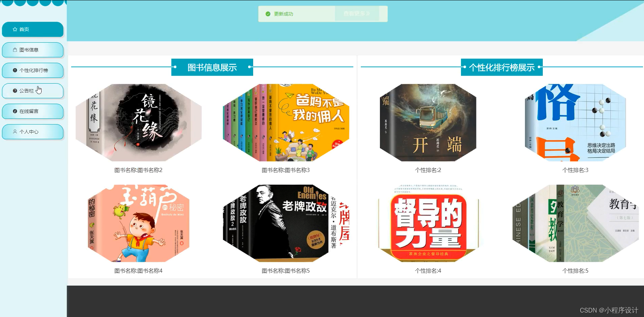Open the 爸妈不是我的佣人 book thumbnail

tap(286, 123)
